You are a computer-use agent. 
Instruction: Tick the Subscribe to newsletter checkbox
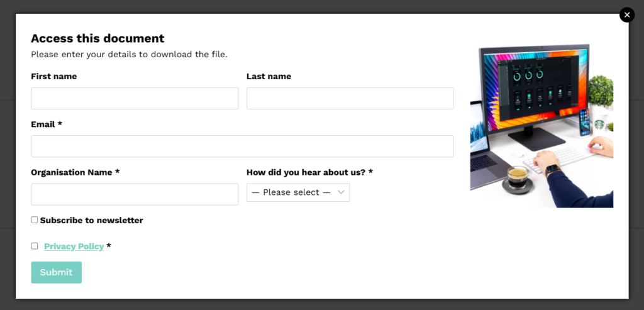click(x=35, y=220)
